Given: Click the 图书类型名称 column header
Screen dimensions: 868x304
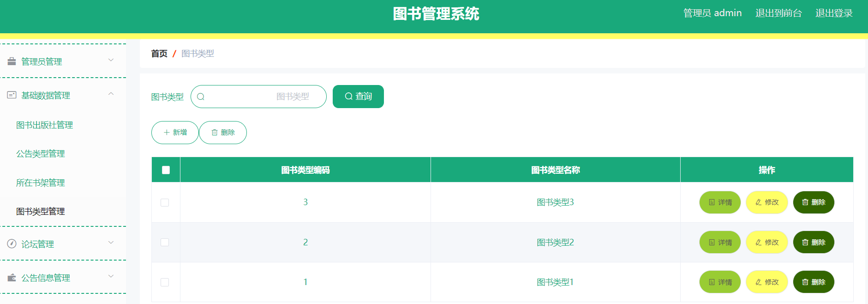Looking at the screenshot, I should click(556, 170).
